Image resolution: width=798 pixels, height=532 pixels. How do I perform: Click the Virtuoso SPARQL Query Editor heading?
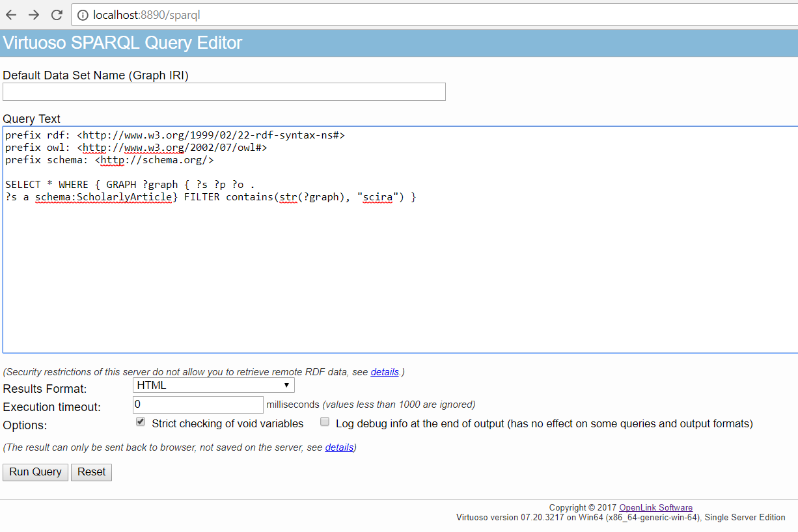(122, 43)
